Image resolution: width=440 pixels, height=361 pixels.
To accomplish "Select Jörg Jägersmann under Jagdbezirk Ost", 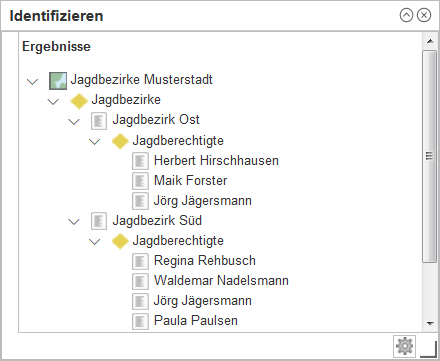I will point(203,201).
